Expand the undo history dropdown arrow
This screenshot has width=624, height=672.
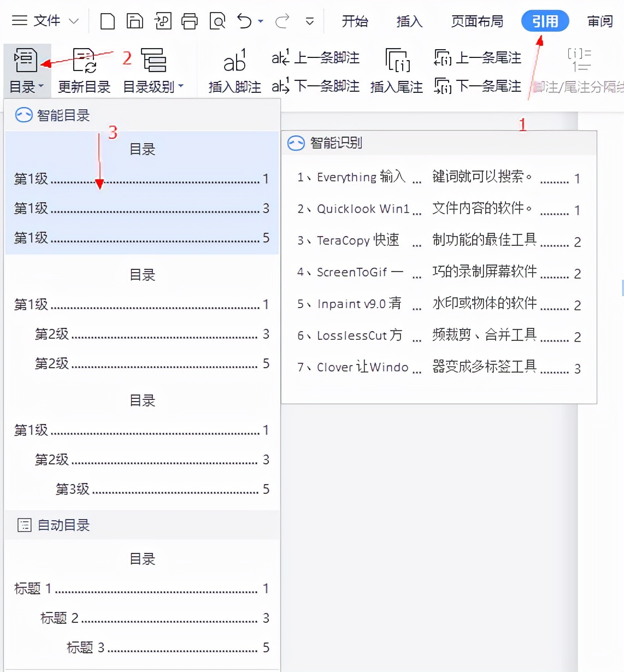[x=261, y=20]
